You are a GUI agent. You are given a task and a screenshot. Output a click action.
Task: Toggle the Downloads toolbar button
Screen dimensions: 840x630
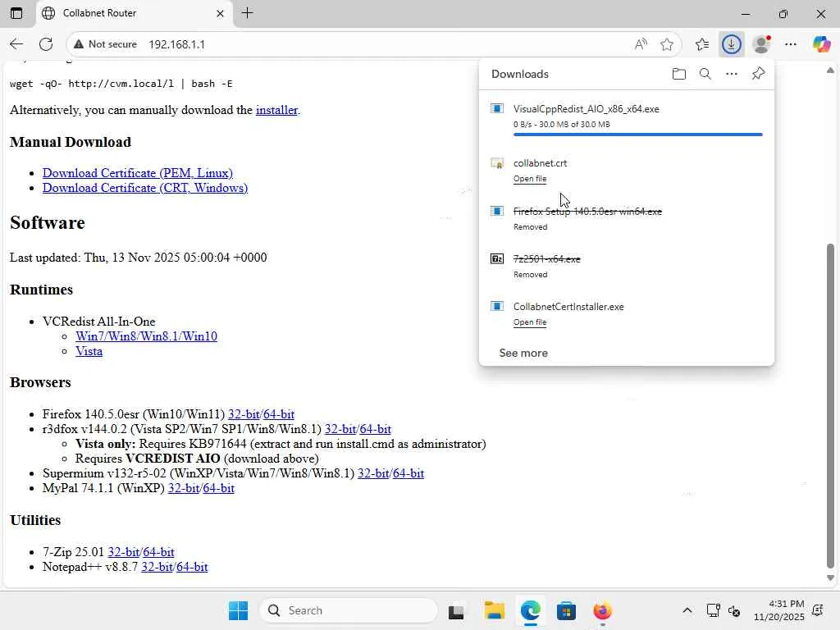point(731,44)
